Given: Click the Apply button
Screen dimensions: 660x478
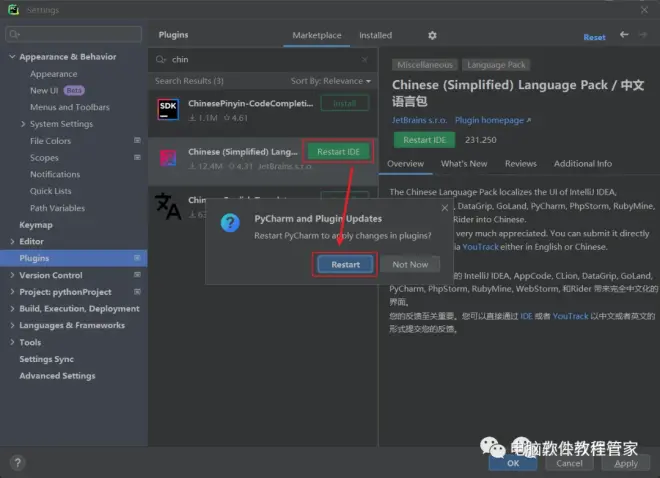Looking at the screenshot, I should tap(626, 463).
